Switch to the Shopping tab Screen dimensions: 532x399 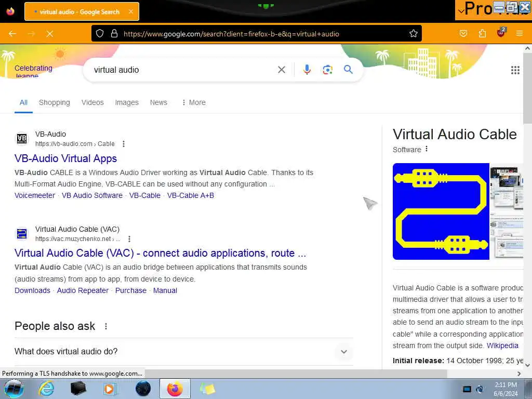pos(54,102)
